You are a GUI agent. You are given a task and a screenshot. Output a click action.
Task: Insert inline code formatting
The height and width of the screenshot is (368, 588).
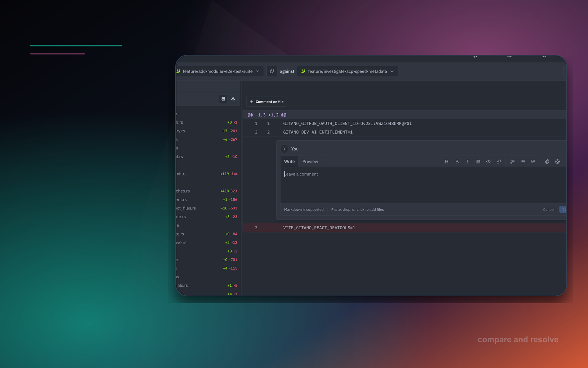click(x=488, y=162)
